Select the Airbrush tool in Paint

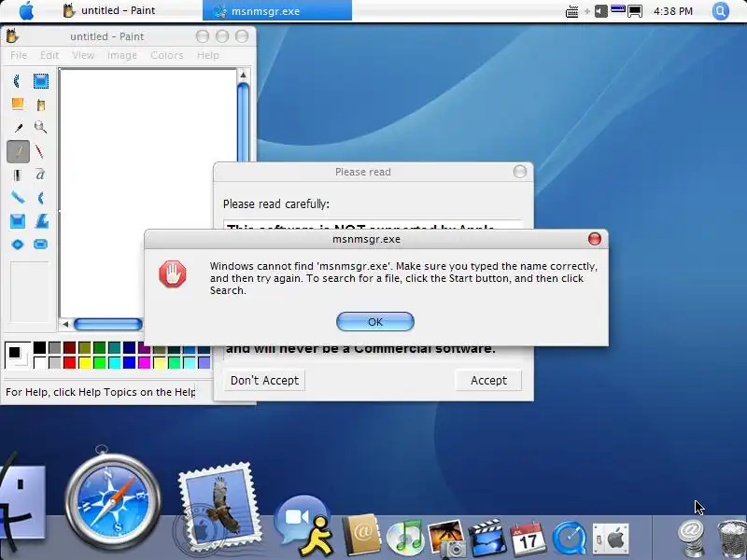click(18, 175)
